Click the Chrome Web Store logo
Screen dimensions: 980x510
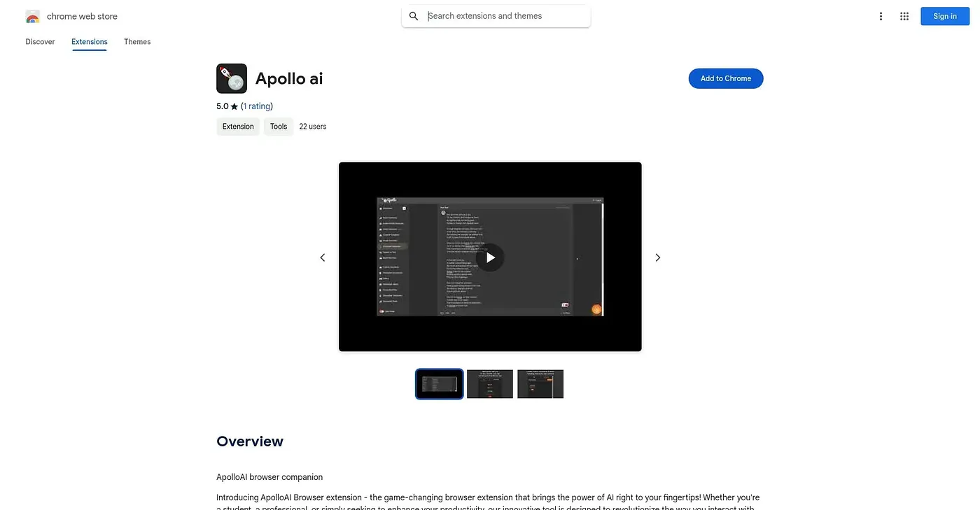pos(32,16)
